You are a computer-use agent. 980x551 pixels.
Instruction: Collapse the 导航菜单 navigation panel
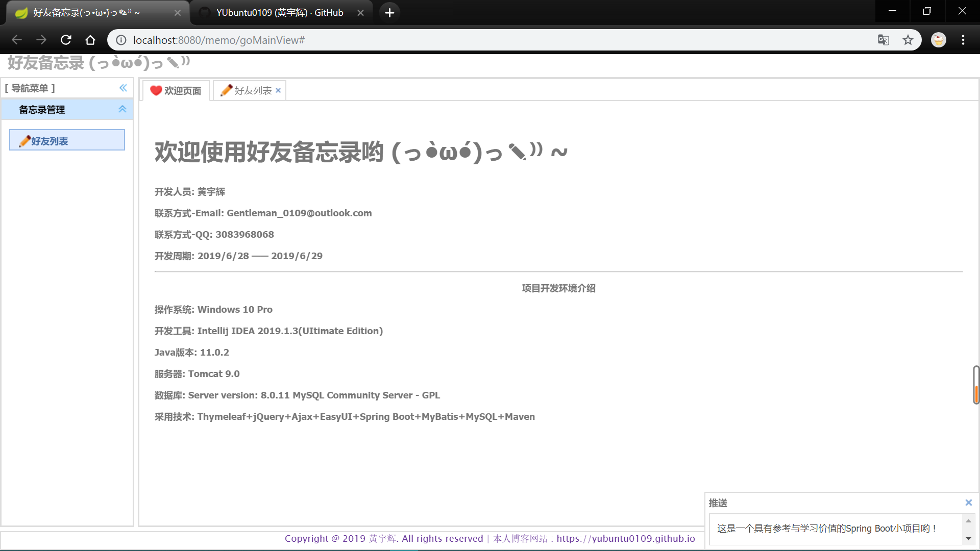point(123,88)
